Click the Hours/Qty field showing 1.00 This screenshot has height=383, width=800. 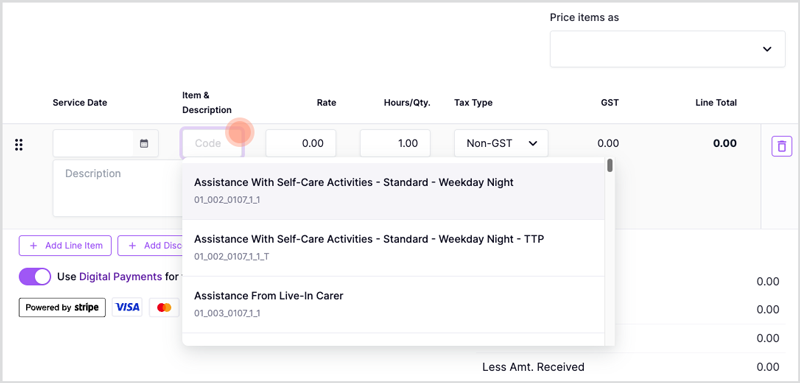(x=395, y=143)
